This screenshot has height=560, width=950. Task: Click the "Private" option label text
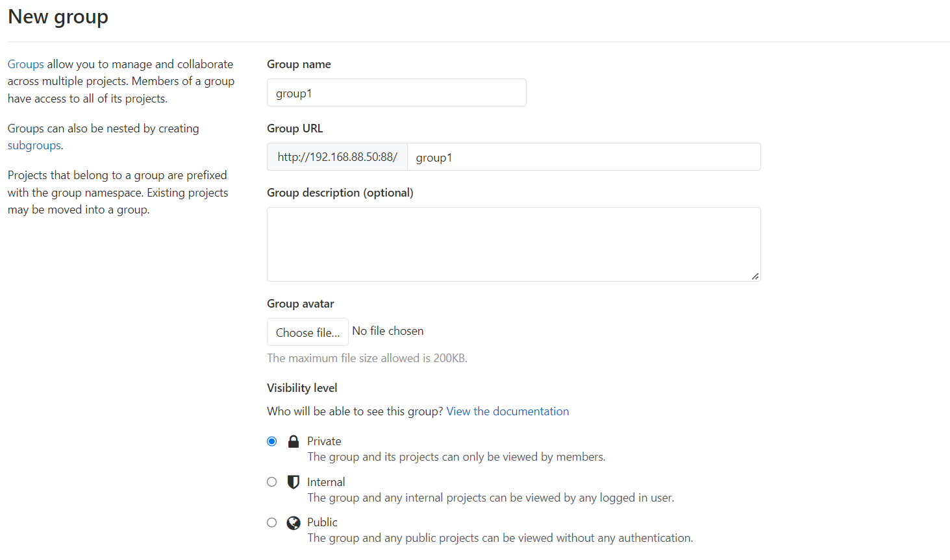pyautogui.click(x=324, y=441)
